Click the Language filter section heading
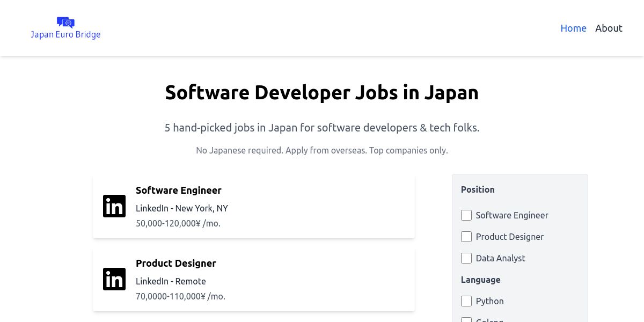644x322 pixels. pos(480,280)
